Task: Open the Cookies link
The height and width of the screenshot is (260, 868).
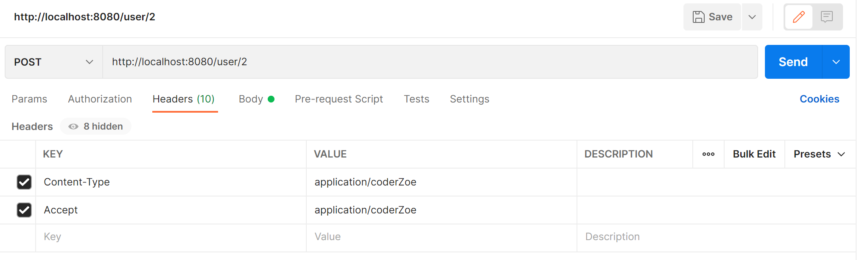Action: (x=820, y=99)
